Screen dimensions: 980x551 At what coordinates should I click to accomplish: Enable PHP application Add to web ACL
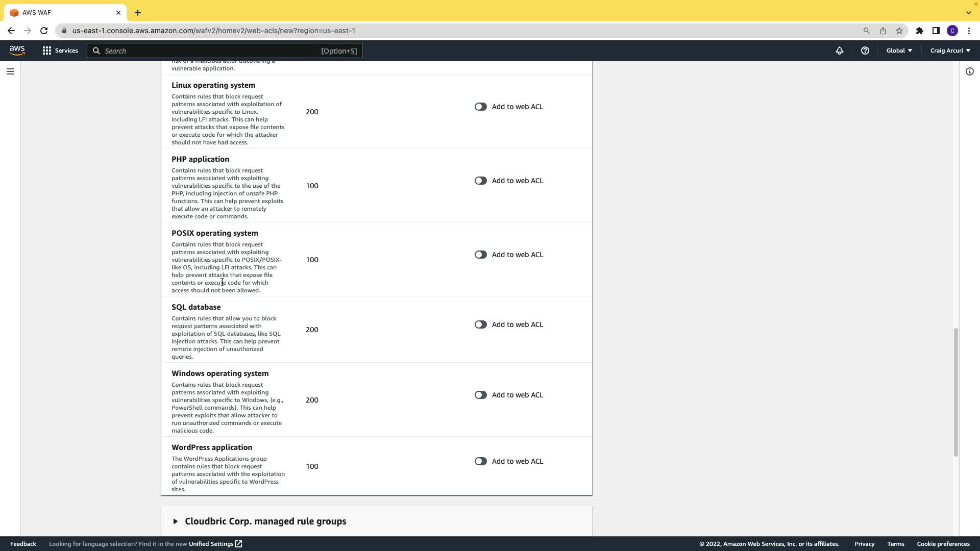pos(480,181)
